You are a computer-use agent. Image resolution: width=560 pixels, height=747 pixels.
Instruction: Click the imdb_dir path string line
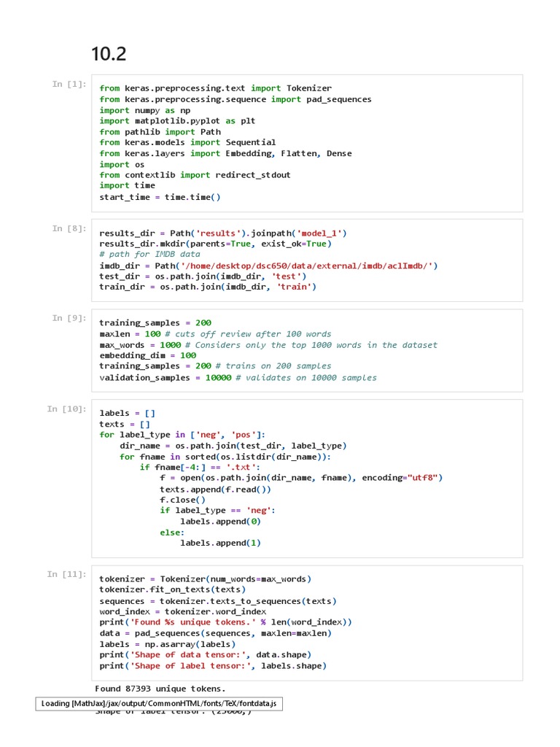pyautogui.click(x=268, y=266)
